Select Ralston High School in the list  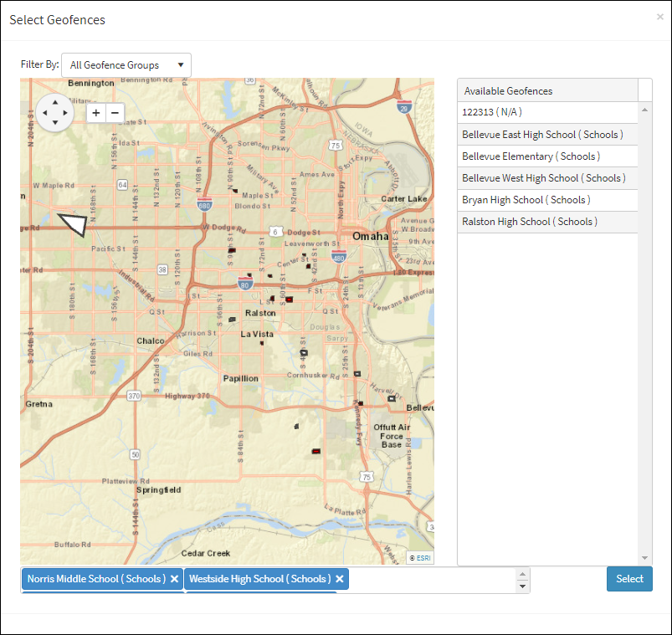point(529,222)
